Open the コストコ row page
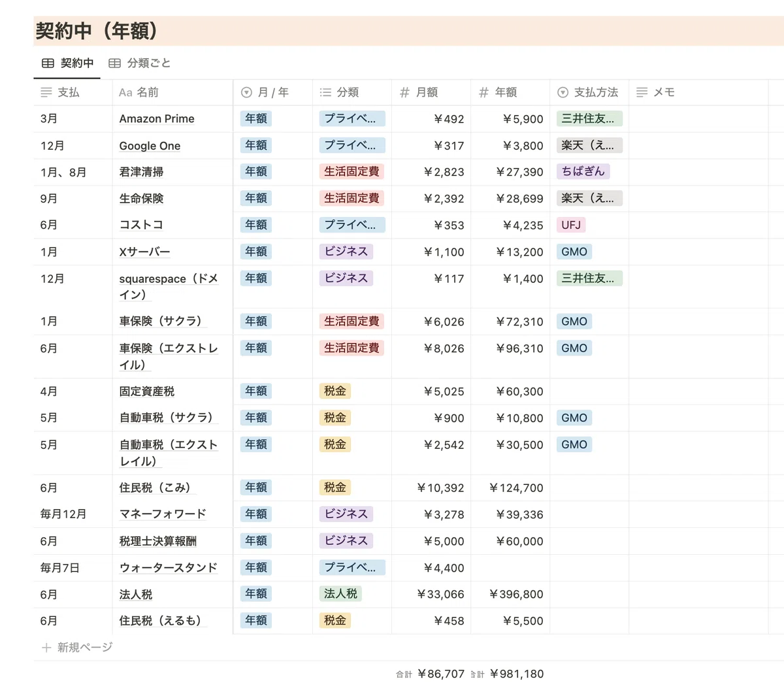This screenshot has height=692, width=784. tap(141, 225)
